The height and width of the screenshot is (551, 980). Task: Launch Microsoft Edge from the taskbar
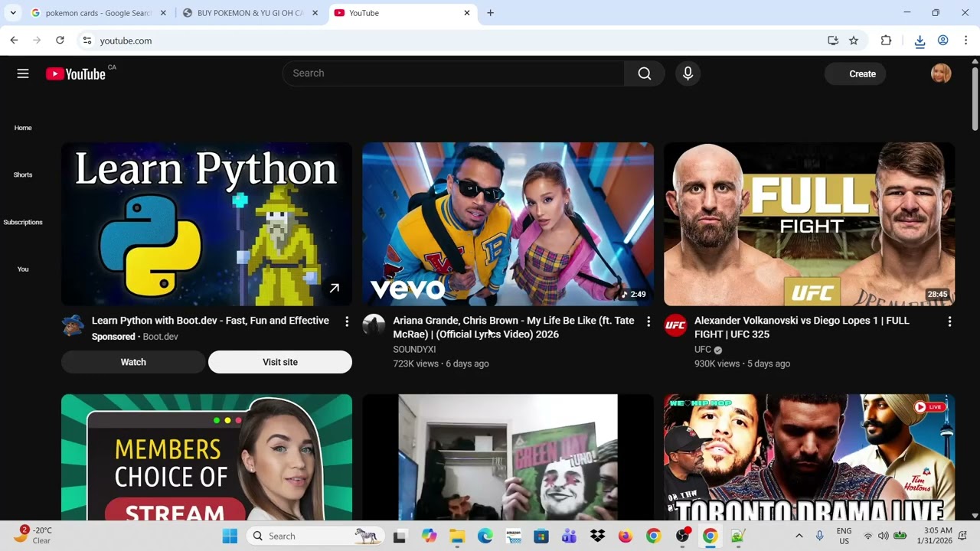[485, 536]
